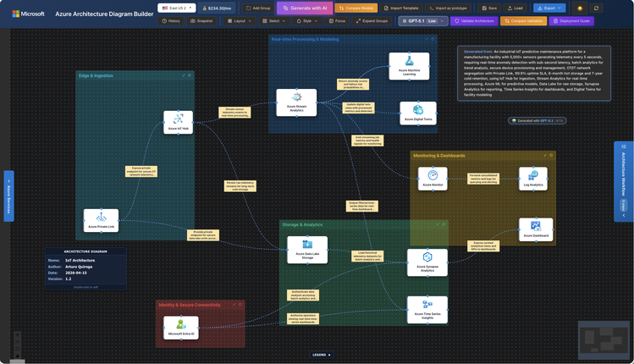The height and width of the screenshot is (364, 634).
Task: Click the $234.30/mo cost estimate
Action: [217, 8]
